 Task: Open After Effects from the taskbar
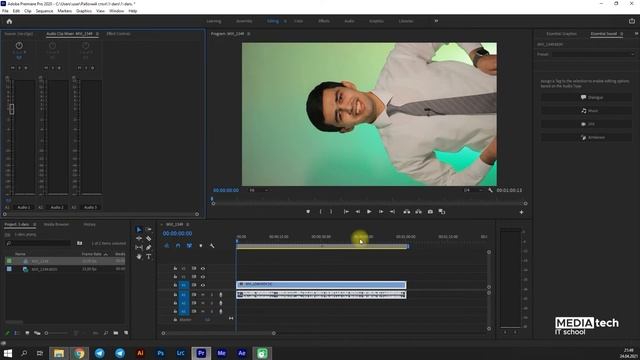(x=242, y=353)
